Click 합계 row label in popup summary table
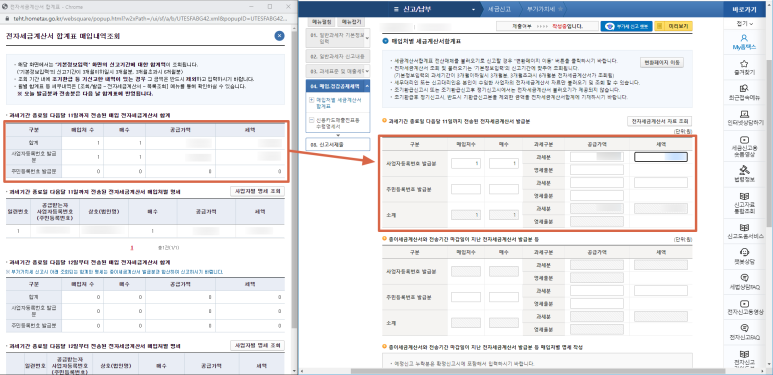Screen dimensions: 773x375 34,143
